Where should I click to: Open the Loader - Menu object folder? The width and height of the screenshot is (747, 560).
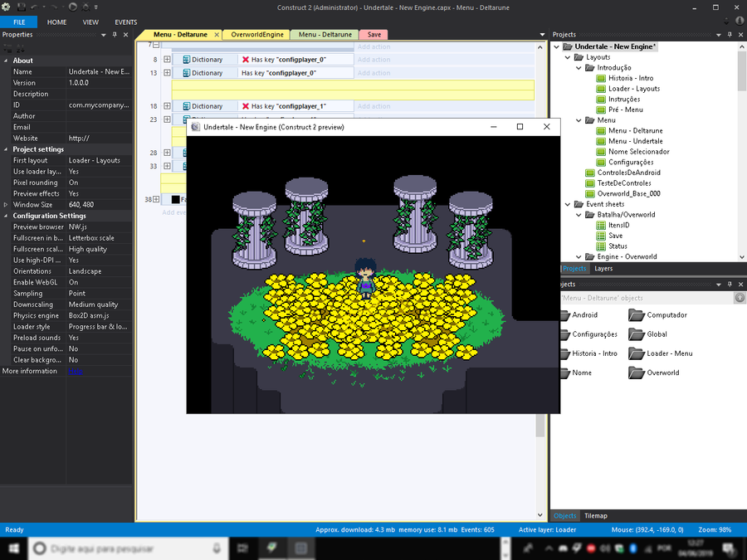(x=661, y=353)
